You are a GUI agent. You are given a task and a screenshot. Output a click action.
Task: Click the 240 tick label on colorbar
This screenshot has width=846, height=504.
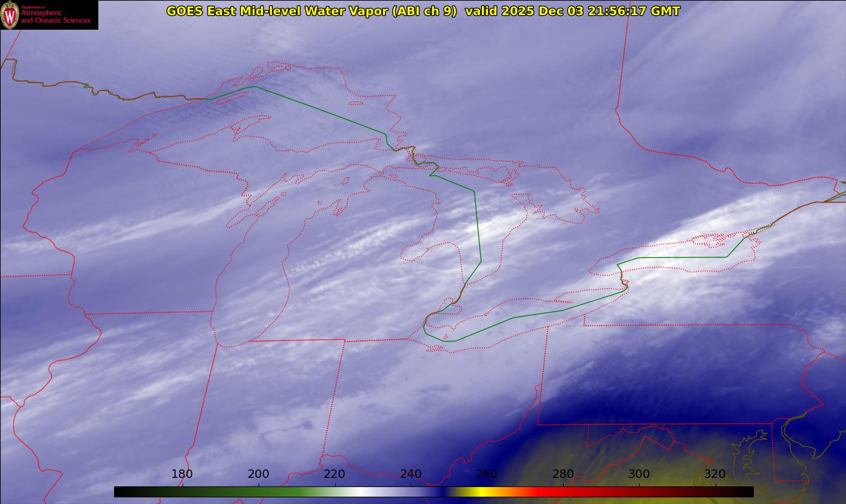[x=411, y=474]
